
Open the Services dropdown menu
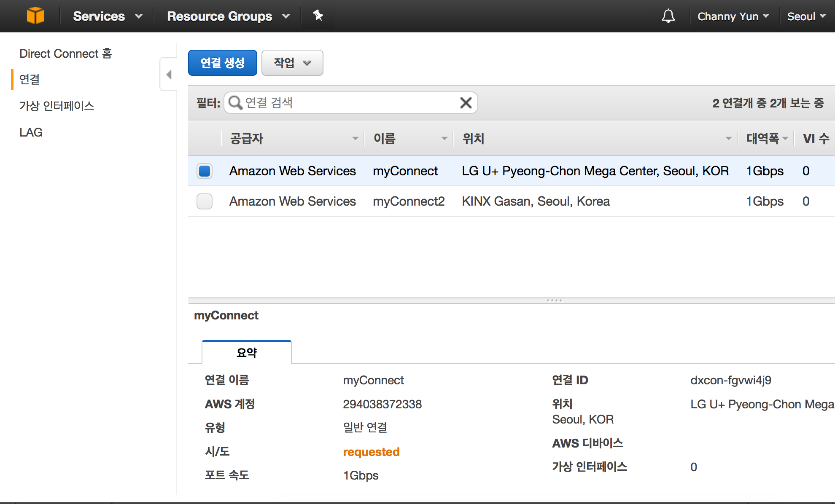pyautogui.click(x=107, y=16)
